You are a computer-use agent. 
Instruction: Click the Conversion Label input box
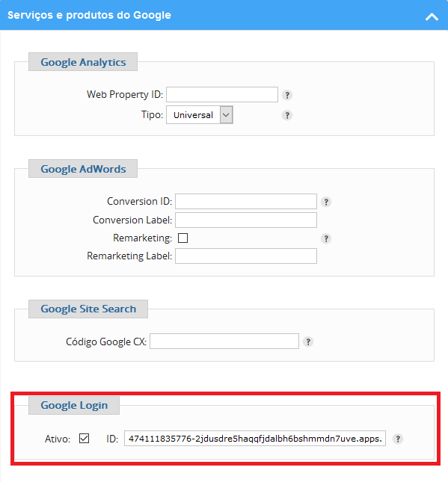[246, 220]
